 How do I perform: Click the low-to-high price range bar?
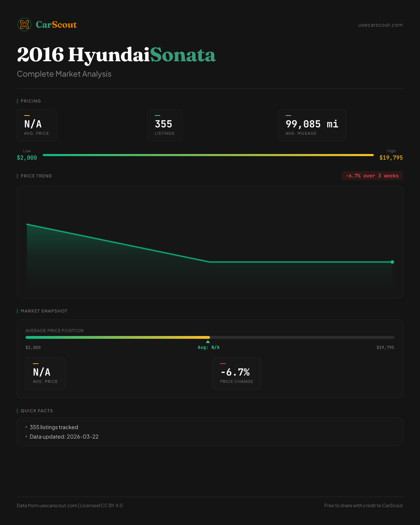208,155
